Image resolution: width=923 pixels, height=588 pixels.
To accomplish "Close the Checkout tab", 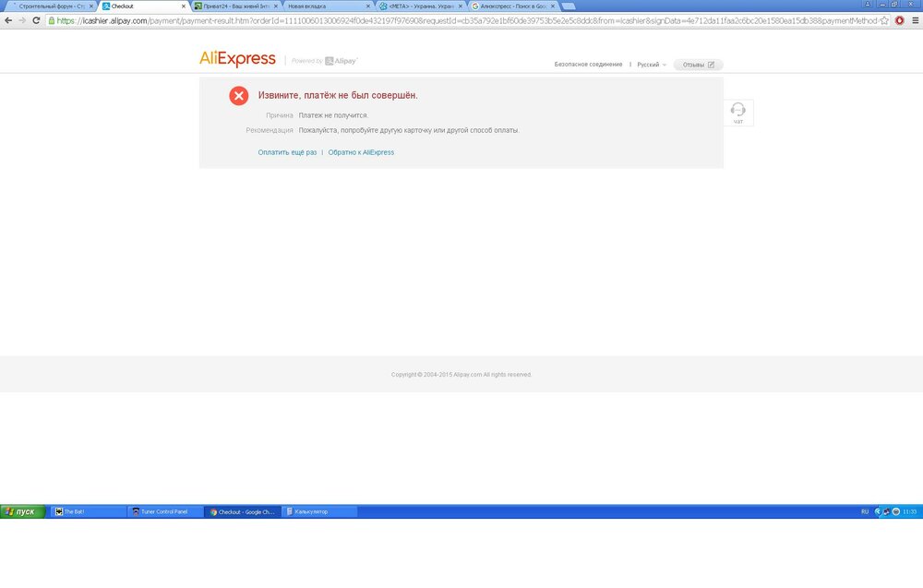I will coord(184,6).
